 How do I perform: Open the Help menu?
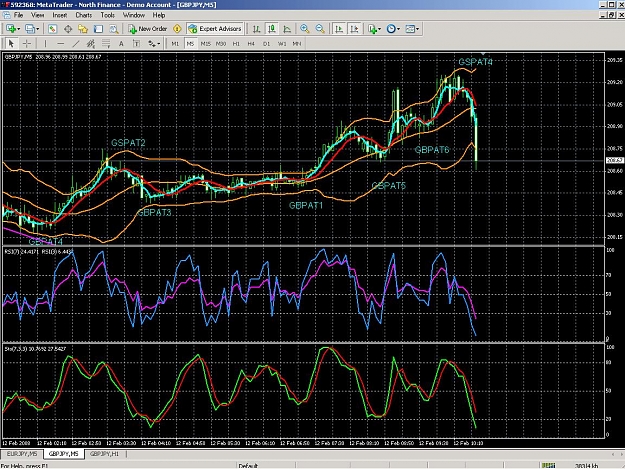click(159, 15)
